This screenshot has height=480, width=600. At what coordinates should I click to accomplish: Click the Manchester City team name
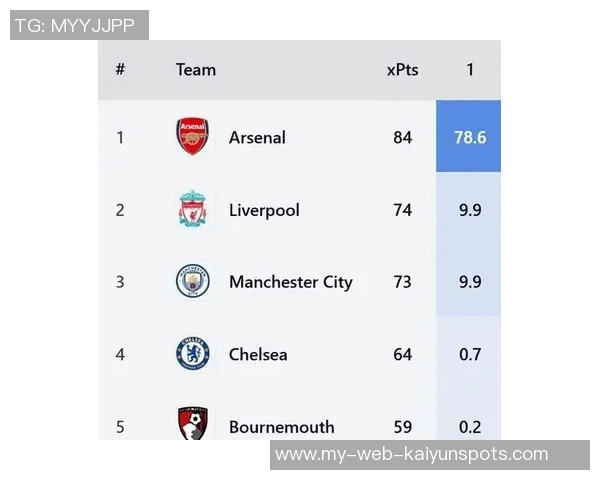(x=290, y=282)
